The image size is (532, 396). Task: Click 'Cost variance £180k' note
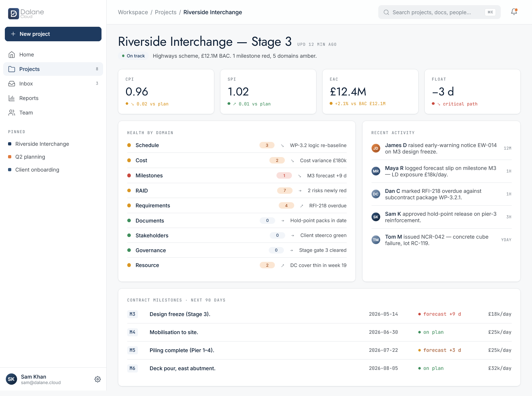point(323,161)
